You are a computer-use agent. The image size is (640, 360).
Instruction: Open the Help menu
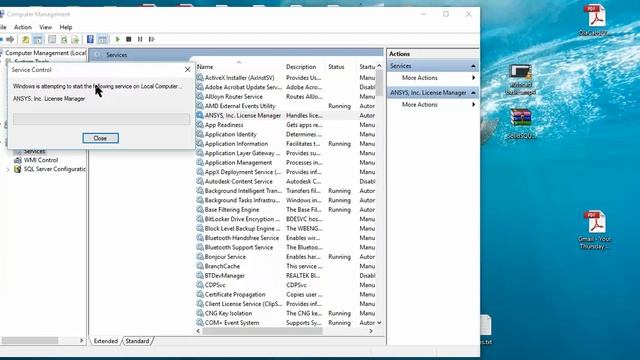[x=66, y=27]
